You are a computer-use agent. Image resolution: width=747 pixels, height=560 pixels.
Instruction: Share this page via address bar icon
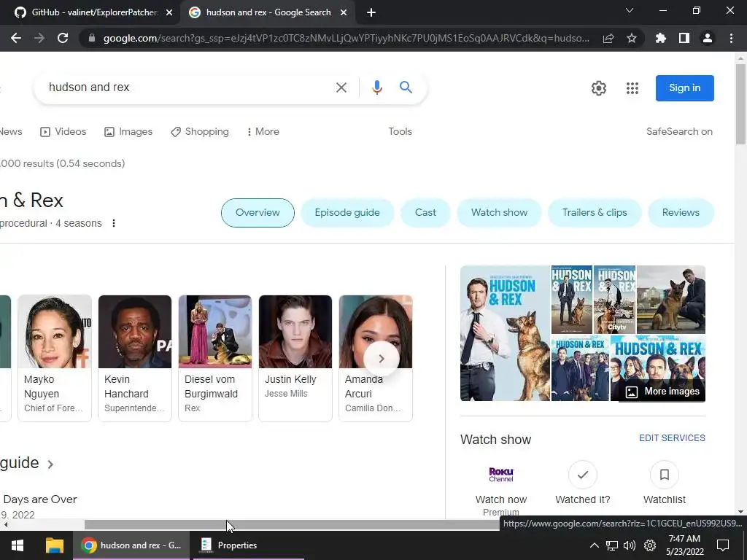coord(608,38)
